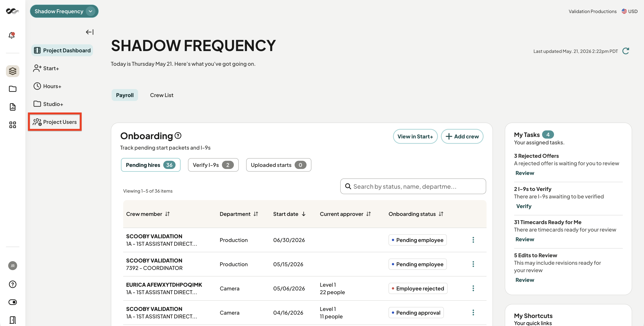Open Hours+ in sidebar
This screenshot has width=644, height=326.
pyautogui.click(x=47, y=86)
